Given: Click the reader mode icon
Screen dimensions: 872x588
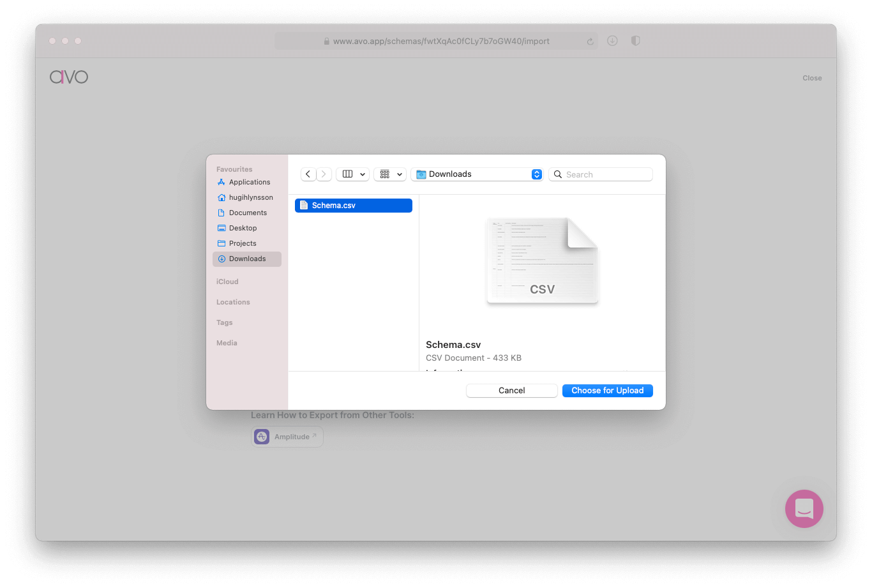Looking at the screenshot, I should [635, 40].
